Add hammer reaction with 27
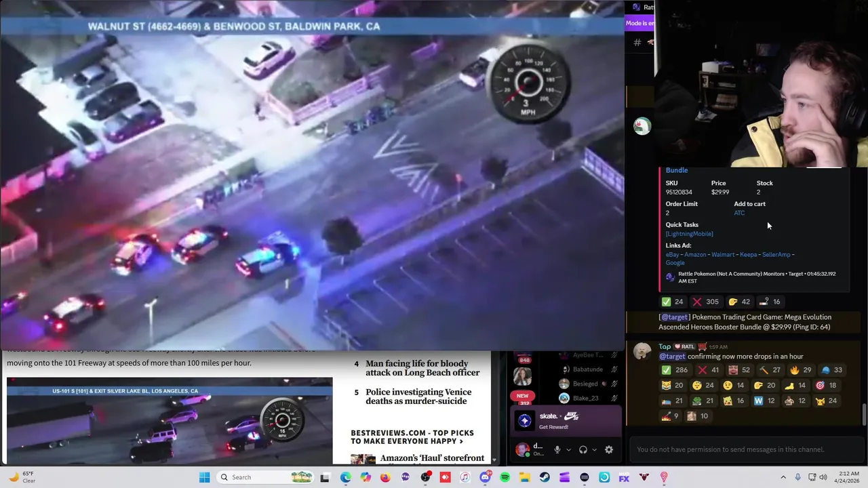This screenshot has width=868, height=488. click(770, 370)
